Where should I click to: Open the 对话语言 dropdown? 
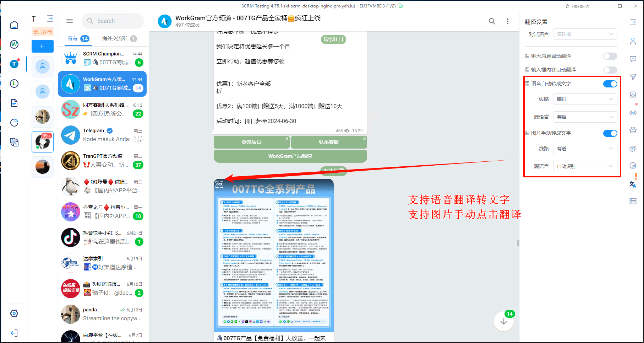[585, 34]
